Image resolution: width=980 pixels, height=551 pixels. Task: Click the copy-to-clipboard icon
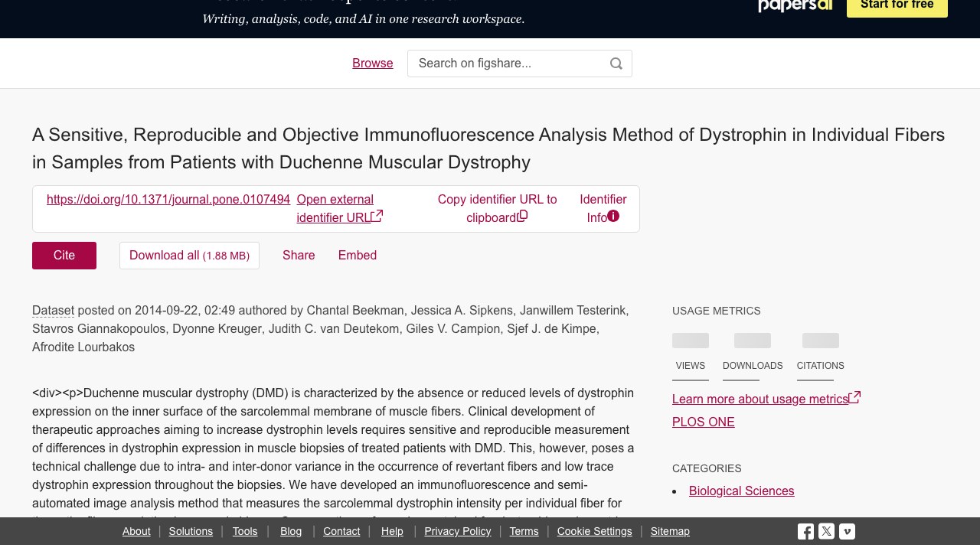522,217
